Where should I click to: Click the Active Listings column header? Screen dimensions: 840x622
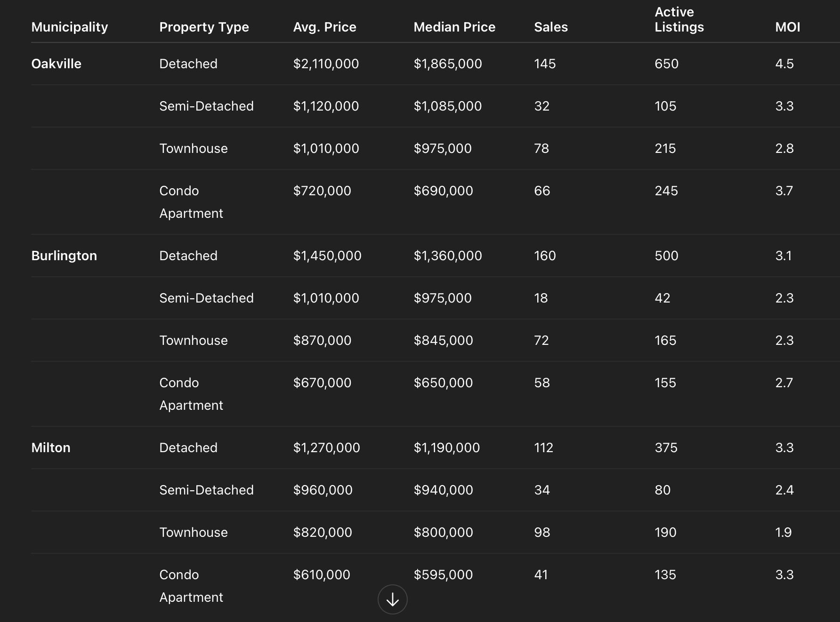click(679, 19)
